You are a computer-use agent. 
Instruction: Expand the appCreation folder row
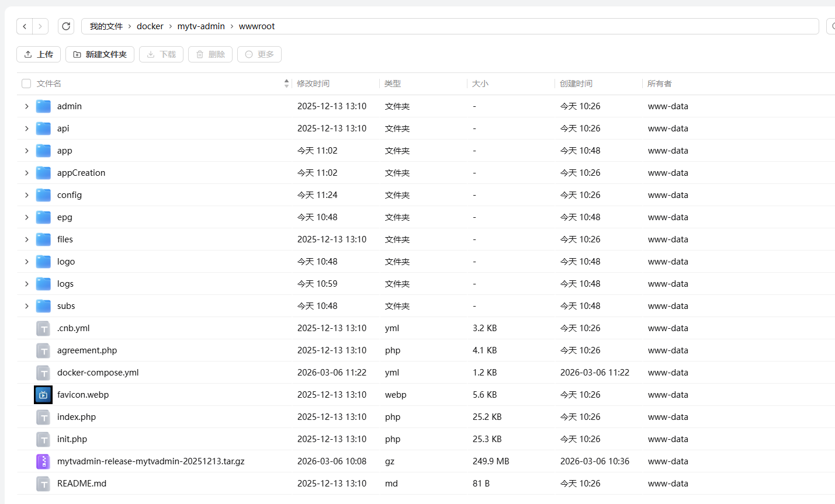26,173
